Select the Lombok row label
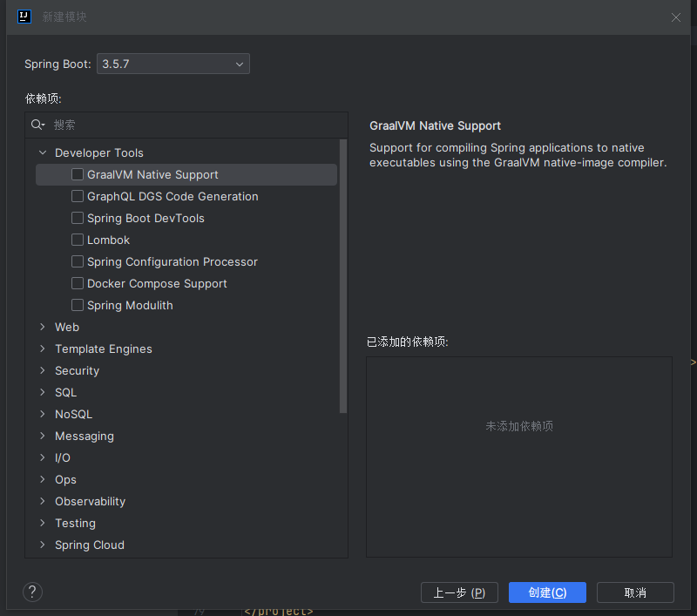 [x=108, y=240]
